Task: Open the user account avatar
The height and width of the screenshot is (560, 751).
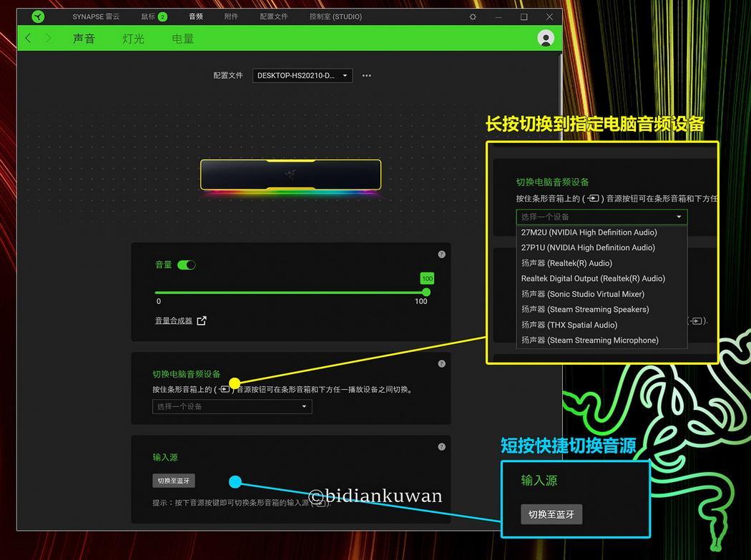Action: 546,39
